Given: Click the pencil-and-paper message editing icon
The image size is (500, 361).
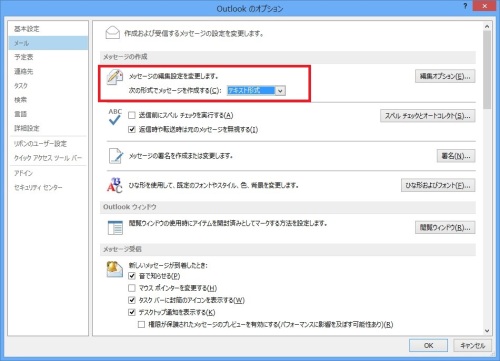Looking at the screenshot, I should coord(115,77).
